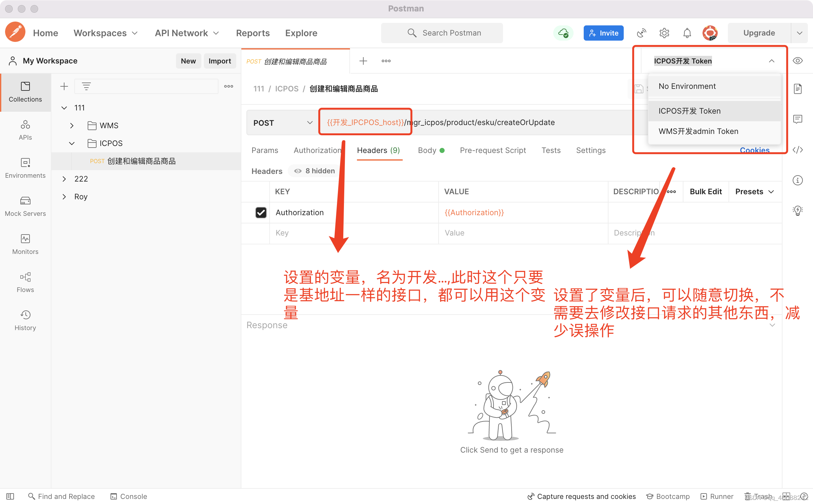The height and width of the screenshot is (504, 813).
Task: Expand the 222 collection
Action: click(64, 179)
